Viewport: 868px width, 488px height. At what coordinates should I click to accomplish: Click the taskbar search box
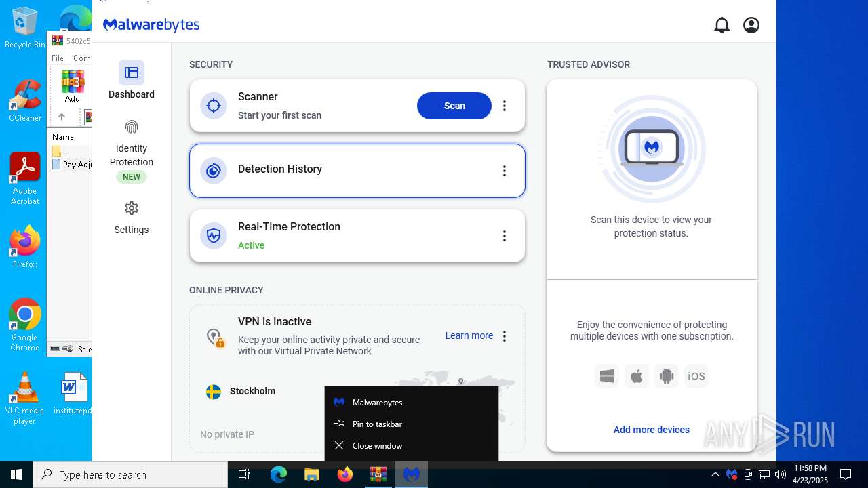pos(130,474)
